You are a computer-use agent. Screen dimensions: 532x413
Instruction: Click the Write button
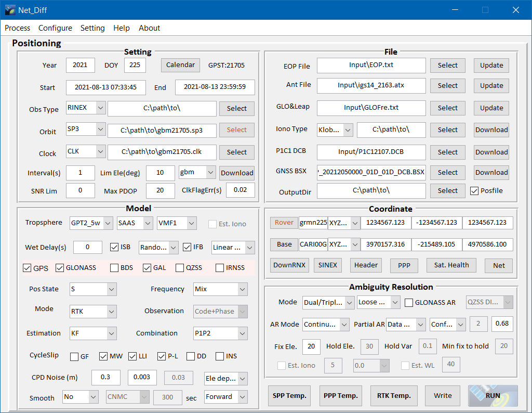click(x=443, y=396)
